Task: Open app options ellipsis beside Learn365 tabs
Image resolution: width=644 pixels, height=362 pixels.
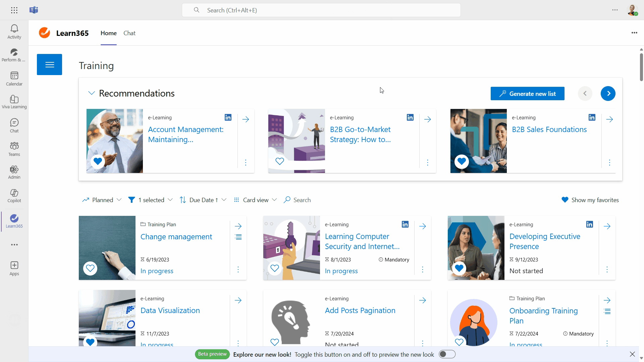Action: [634, 33]
